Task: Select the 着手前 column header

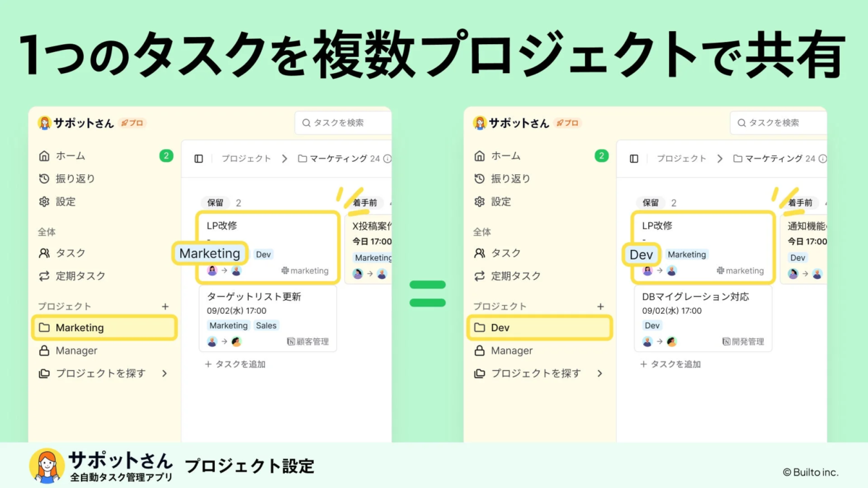Action: coord(366,203)
